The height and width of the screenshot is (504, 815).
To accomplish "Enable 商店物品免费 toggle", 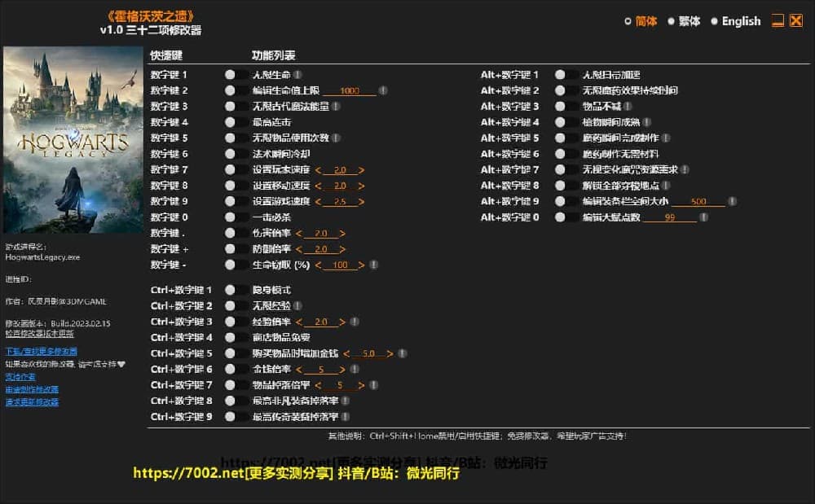I will click(236, 337).
